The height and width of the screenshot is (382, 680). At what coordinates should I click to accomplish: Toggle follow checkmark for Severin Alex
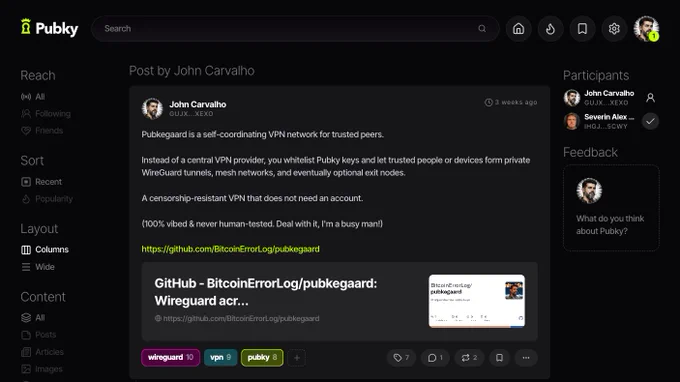651,121
